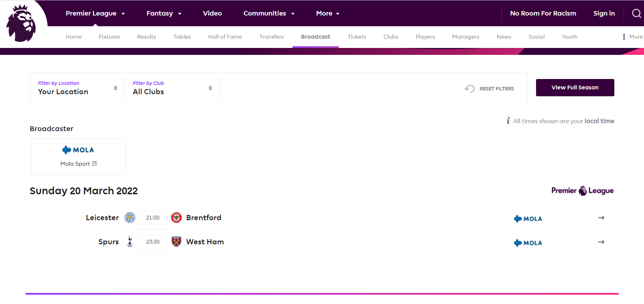
Task: Click the Broadcaster section heading
Action: [51, 129]
